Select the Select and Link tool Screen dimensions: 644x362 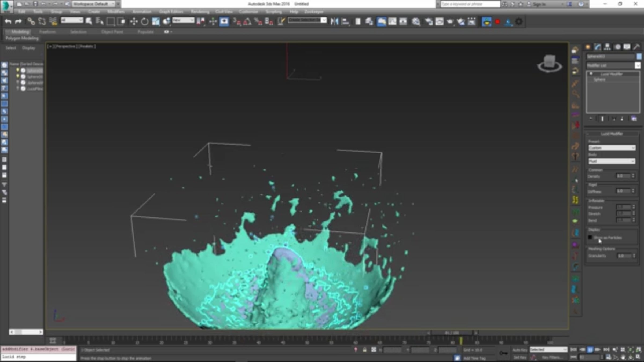(31, 21)
